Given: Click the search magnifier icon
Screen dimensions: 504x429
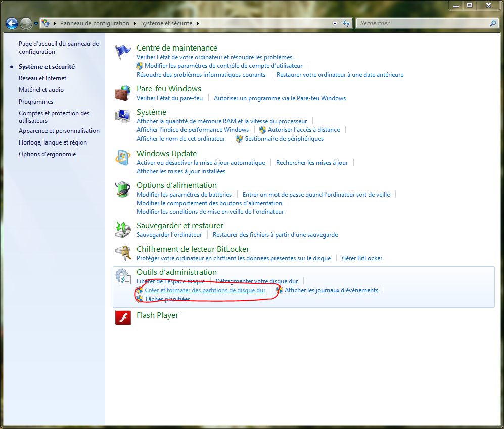Looking at the screenshot, I should tap(493, 23).
